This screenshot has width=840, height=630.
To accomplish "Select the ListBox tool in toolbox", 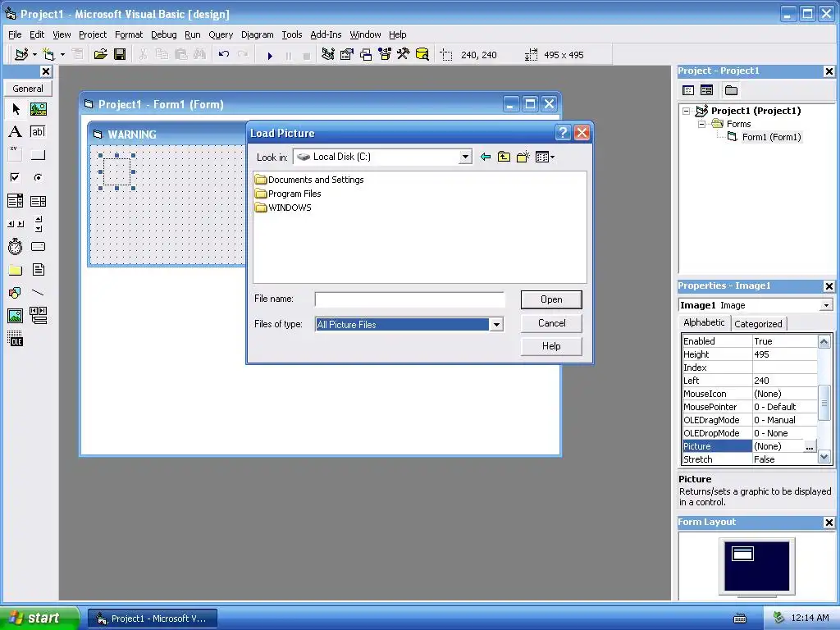I will tap(38, 201).
